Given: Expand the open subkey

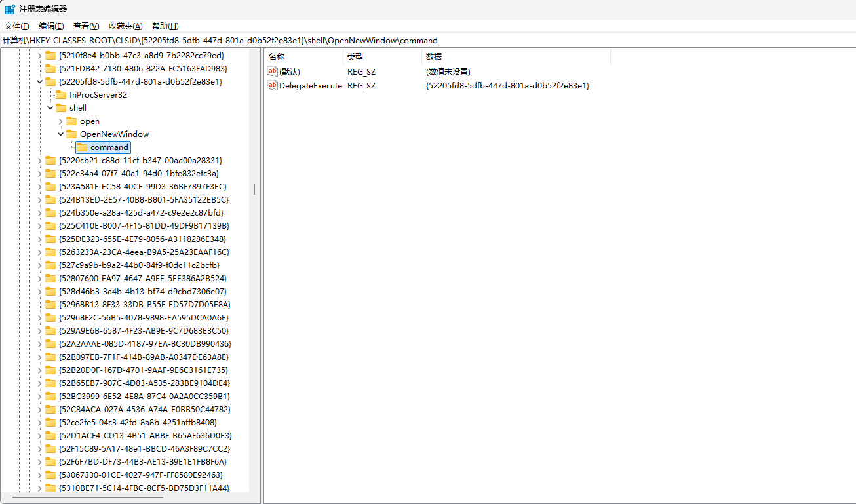Looking at the screenshot, I should coord(60,121).
